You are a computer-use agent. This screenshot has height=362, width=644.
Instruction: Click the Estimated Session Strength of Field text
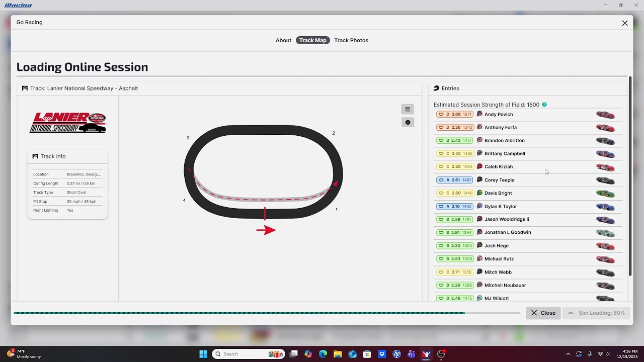(x=487, y=105)
